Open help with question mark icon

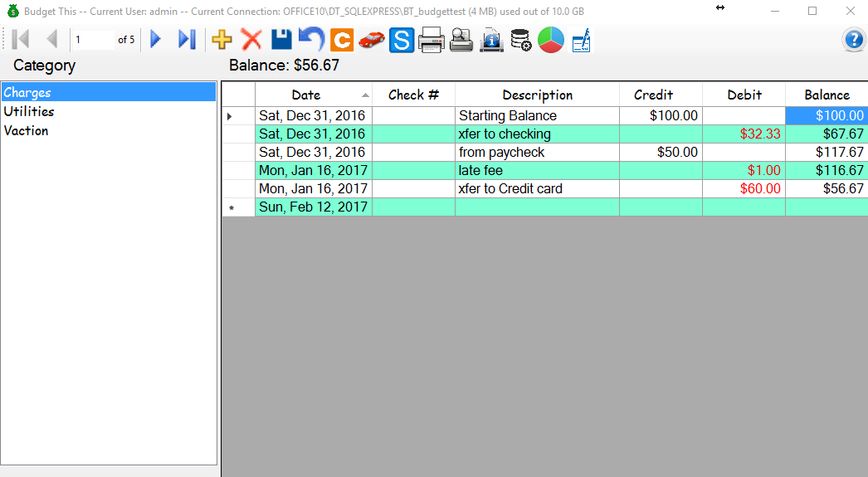click(854, 40)
